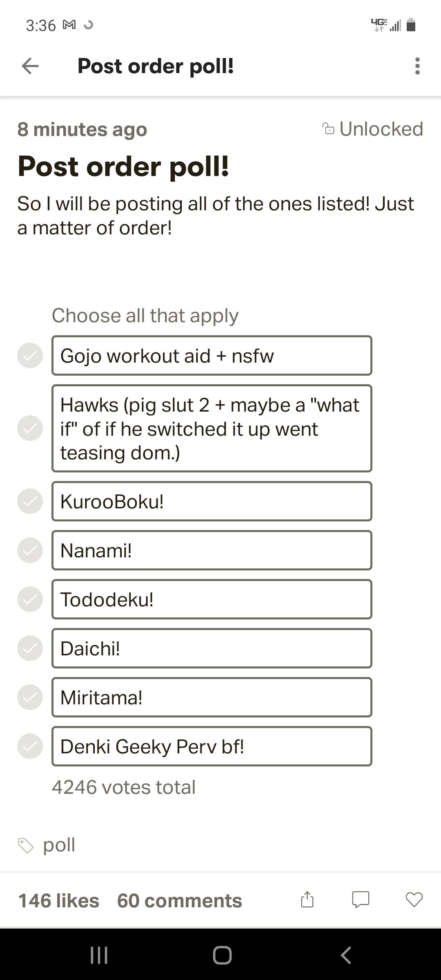Tap the back arrow in header

[x=30, y=66]
